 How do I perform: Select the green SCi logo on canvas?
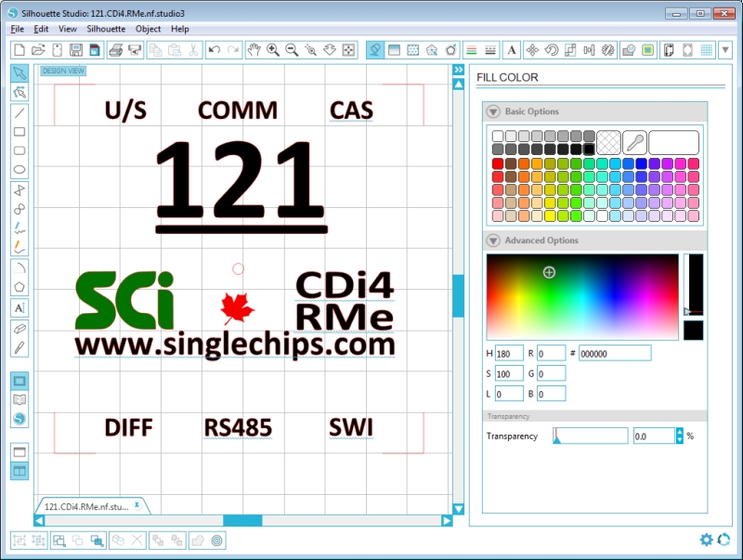pos(124,300)
